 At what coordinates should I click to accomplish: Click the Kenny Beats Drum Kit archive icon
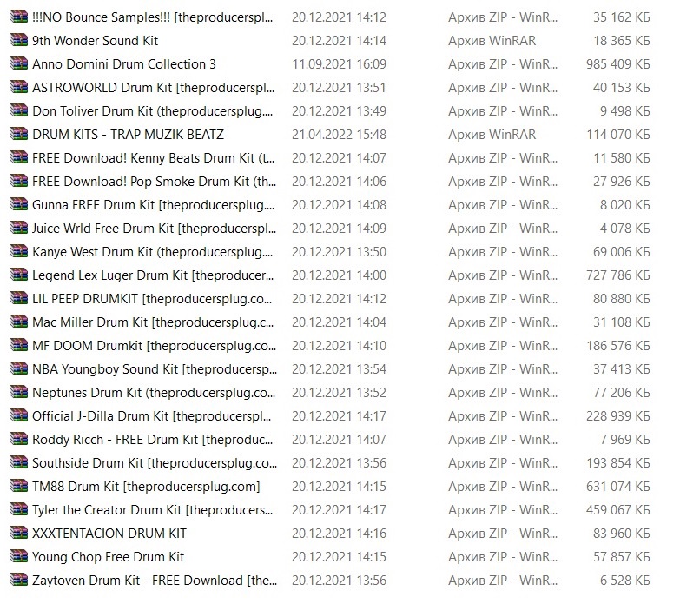tap(19, 157)
